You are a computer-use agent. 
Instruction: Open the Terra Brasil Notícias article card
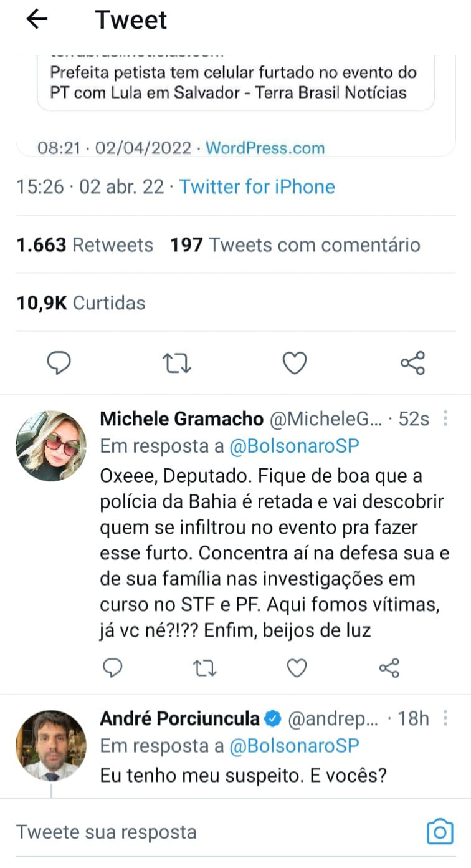pyautogui.click(x=234, y=84)
